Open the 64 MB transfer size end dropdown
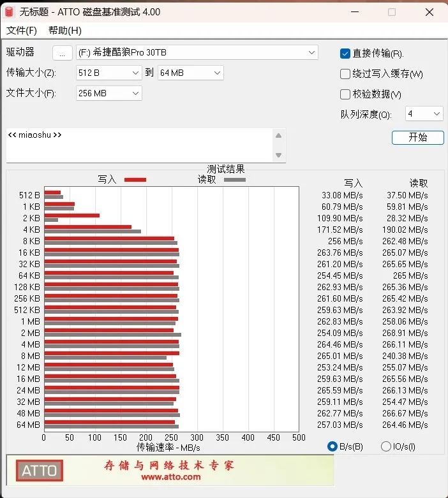 click(x=190, y=73)
